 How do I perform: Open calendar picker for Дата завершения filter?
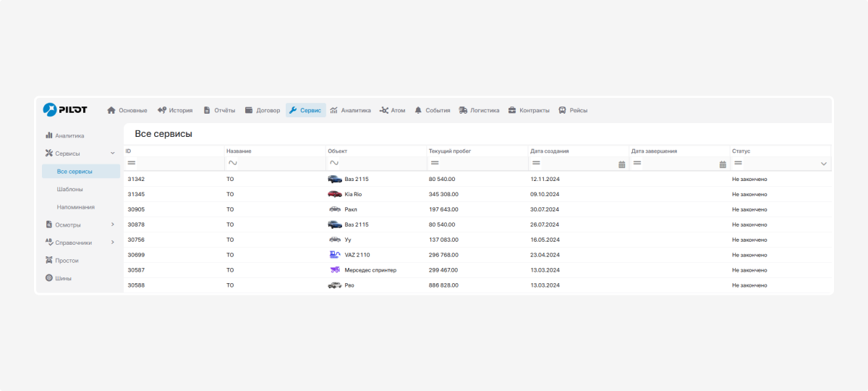coord(722,164)
